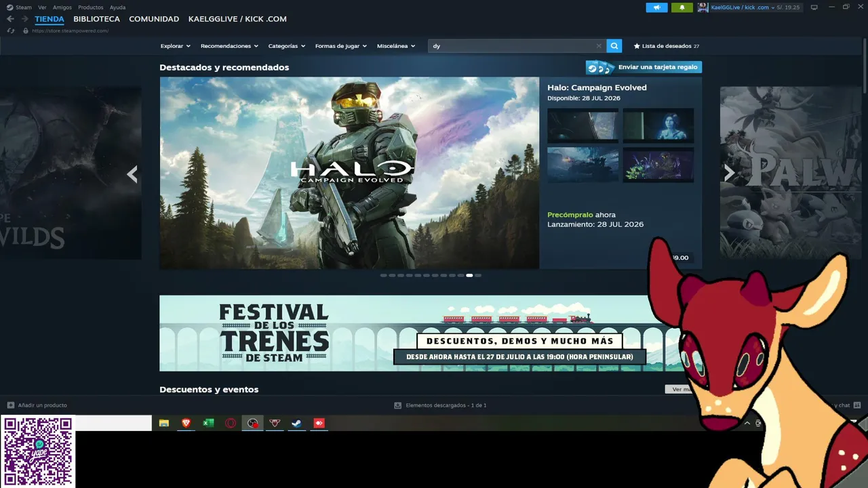Switch to Big Picture mode via monitor icon
The width and height of the screenshot is (868, 488).
pos(814,7)
